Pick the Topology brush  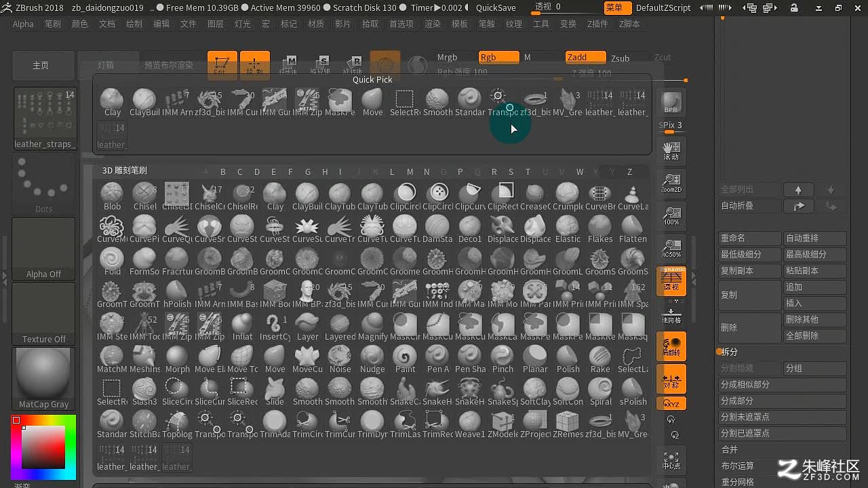(x=177, y=424)
